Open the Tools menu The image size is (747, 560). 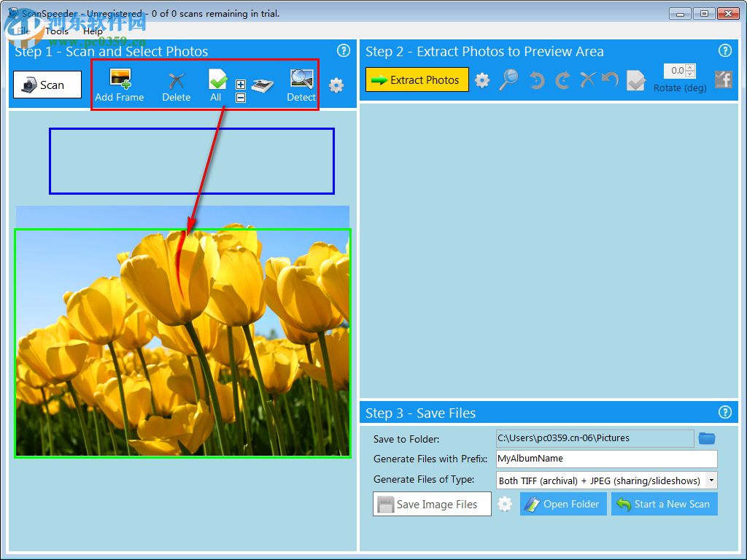pyautogui.click(x=57, y=31)
